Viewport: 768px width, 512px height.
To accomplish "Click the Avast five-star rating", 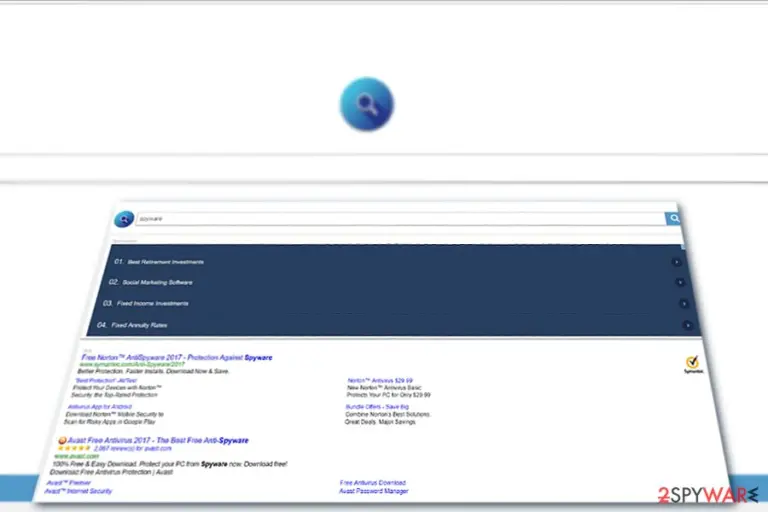I will click(74, 448).
